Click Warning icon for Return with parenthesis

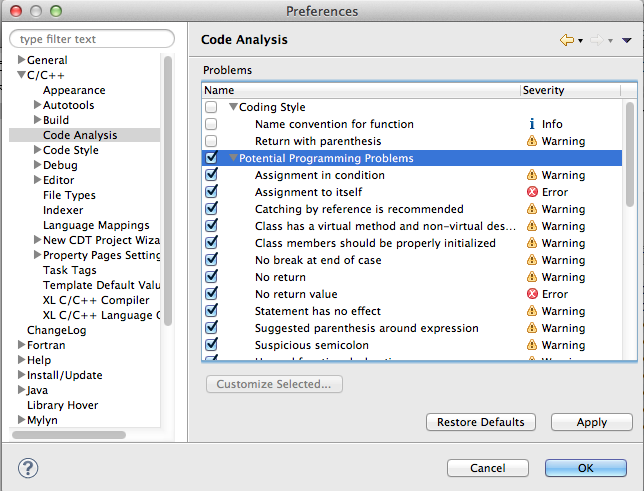(532, 141)
